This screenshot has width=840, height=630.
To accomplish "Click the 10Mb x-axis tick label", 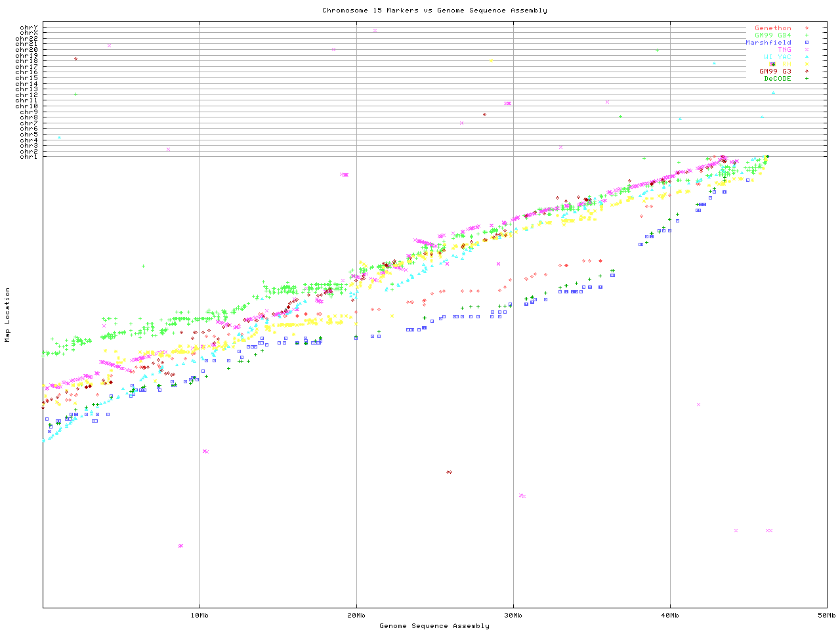I will tap(199, 616).
